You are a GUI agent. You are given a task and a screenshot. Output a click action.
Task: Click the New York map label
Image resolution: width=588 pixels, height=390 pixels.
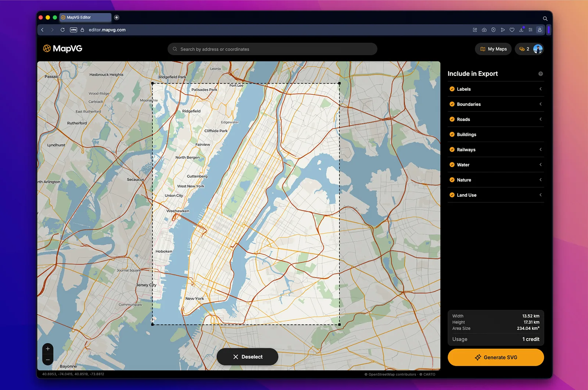tap(194, 299)
